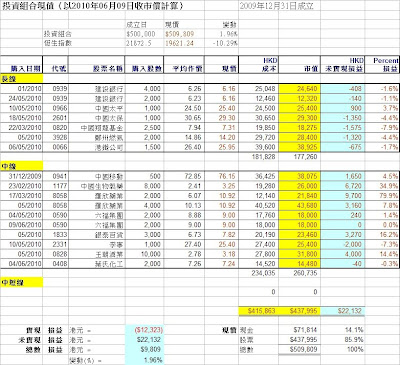
Task: Click the yellow 長線 section label
Action: pos(22,79)
